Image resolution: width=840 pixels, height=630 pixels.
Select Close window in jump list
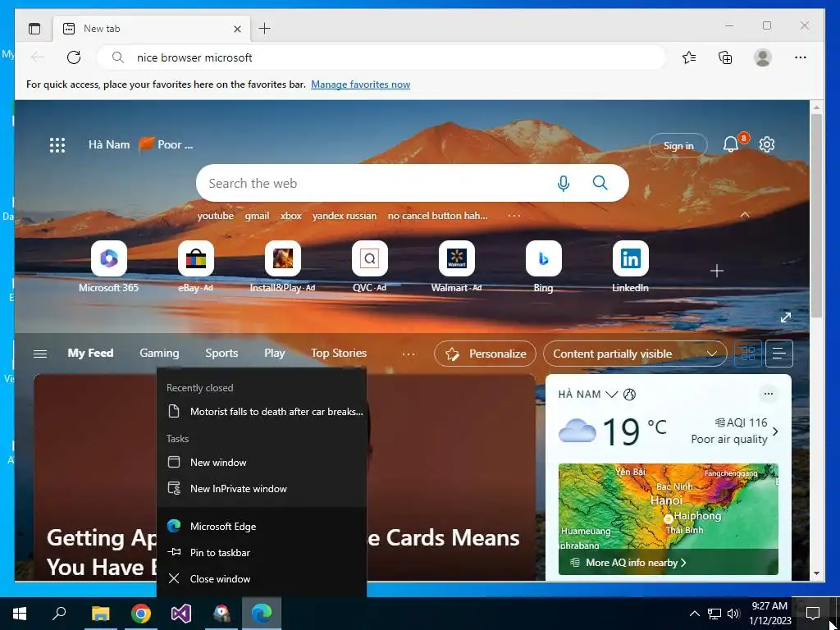click(x=262, y=578)
